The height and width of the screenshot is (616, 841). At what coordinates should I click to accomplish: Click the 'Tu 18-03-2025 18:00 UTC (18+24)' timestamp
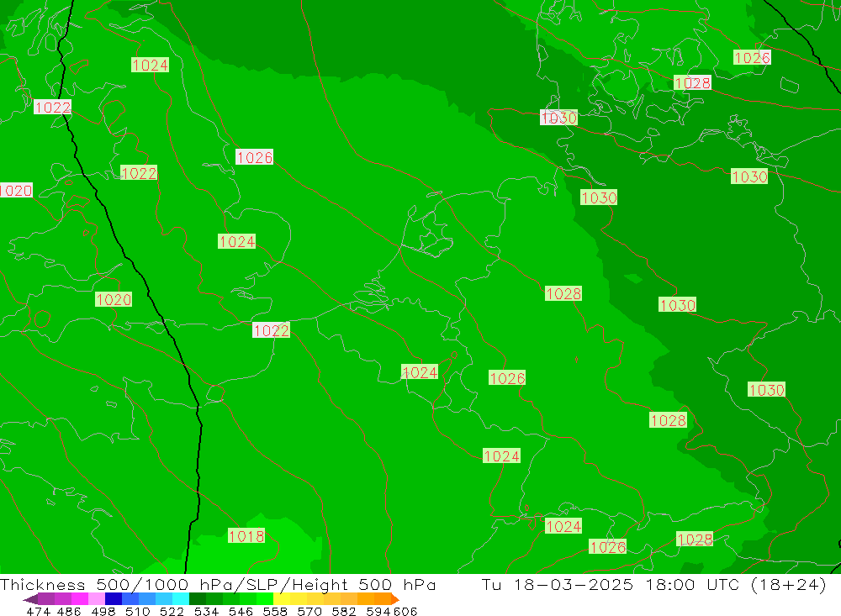coord(653,584)
